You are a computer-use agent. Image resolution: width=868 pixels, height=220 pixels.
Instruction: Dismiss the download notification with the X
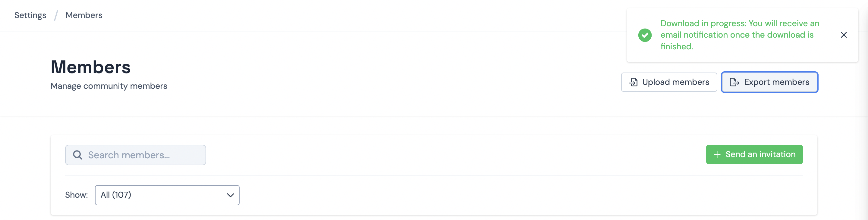click(843, 35)
